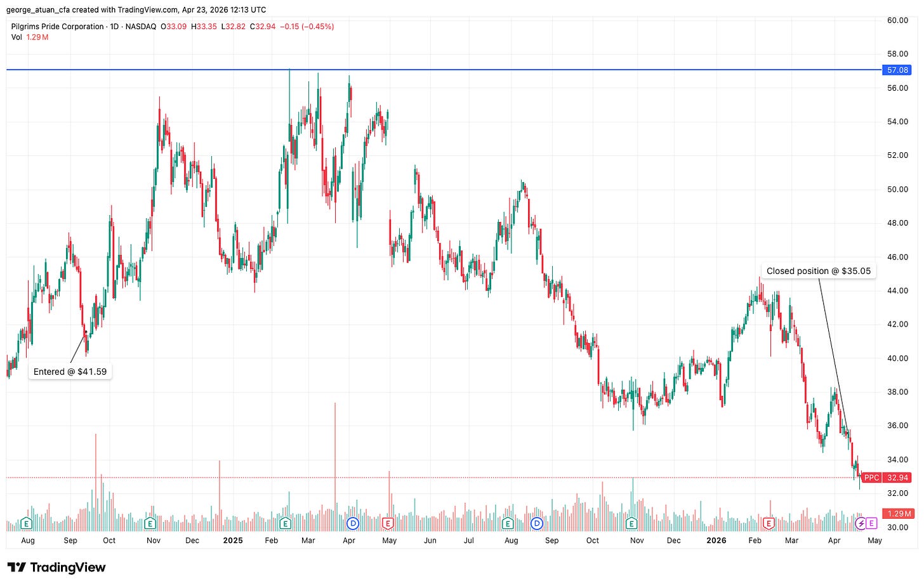Click the earnings "E" badge under May 2025

click(x=388, y=524)
